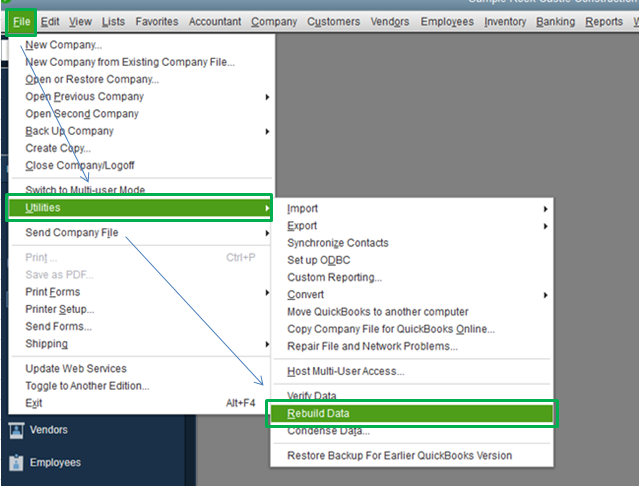639x486 pixels.
Task: Open the Edit menu
Action: [50, 22]
